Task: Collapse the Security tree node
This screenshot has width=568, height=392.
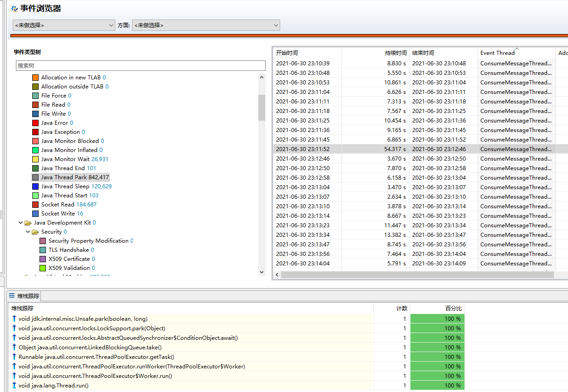Action: [x=28, y=232]
